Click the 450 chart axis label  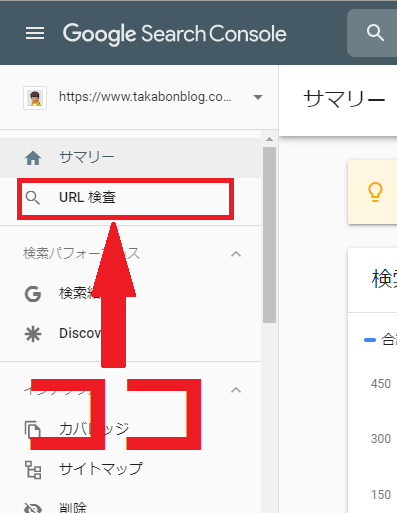click(381, 384)
